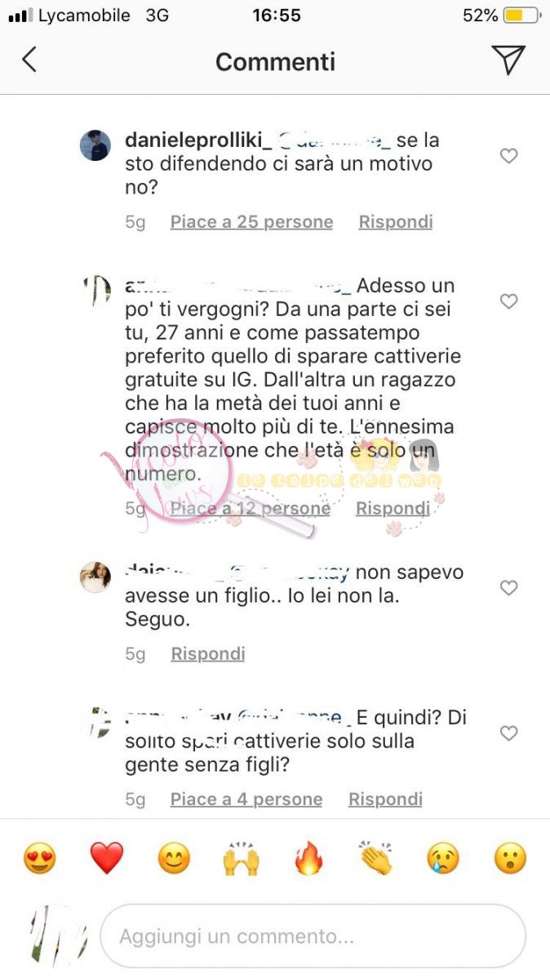Insert fire emoji
The image size is (550, 980).
(308, 858)
